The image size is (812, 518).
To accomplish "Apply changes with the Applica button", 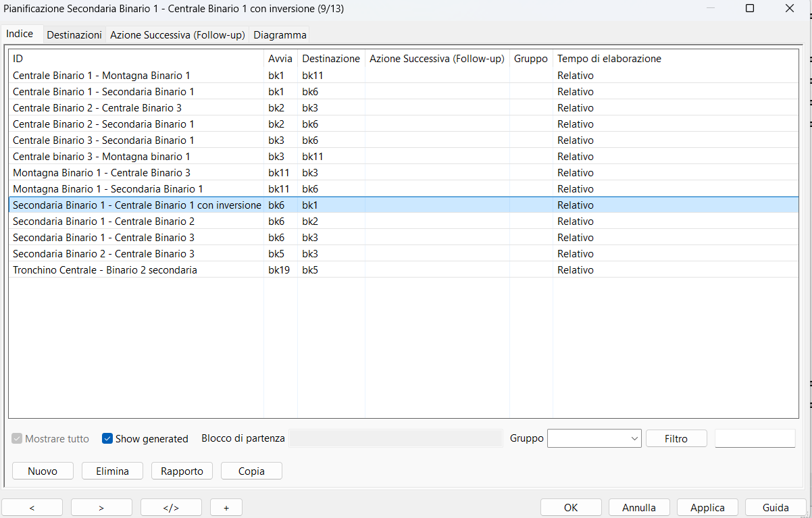I will point(707,507).
